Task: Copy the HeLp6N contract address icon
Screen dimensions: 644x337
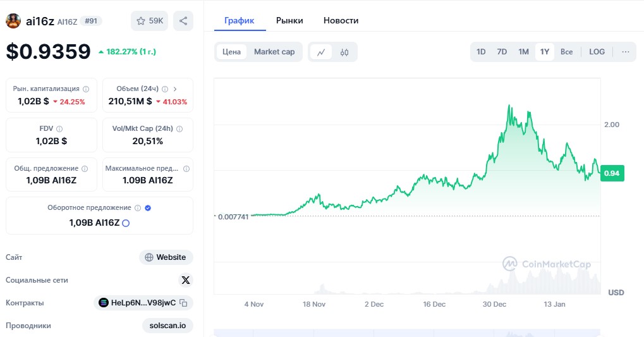Action: click(x=183, y=303)
